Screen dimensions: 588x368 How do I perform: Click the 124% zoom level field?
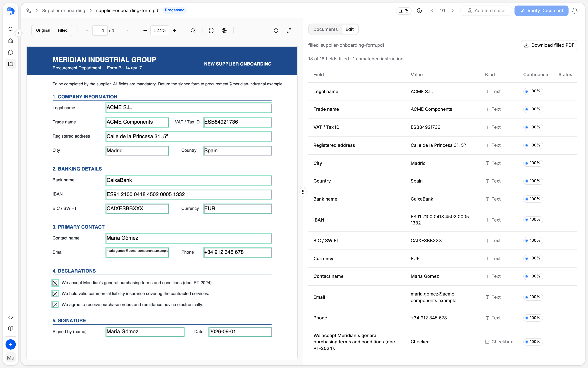pyautogui.click(x=160, y=30)
